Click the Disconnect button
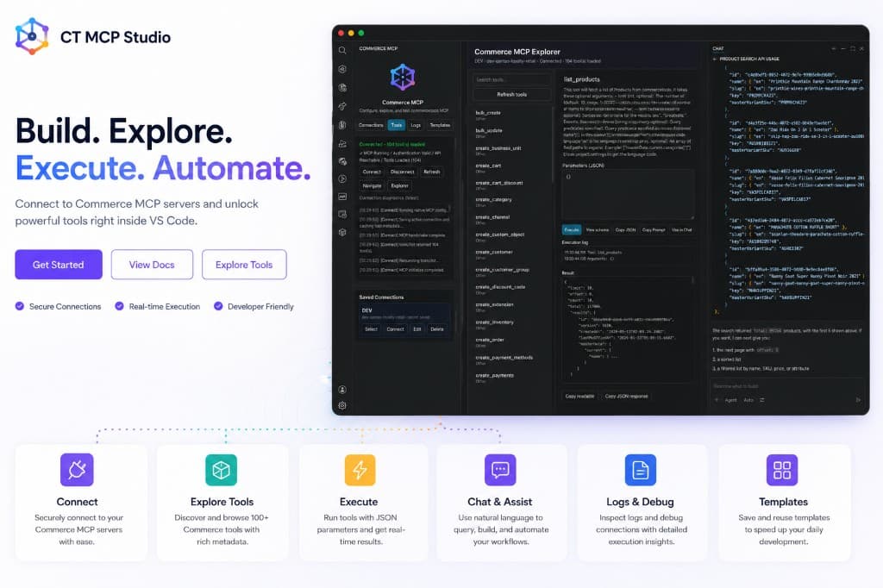The image size is (883, 588). tap(402, 172)
